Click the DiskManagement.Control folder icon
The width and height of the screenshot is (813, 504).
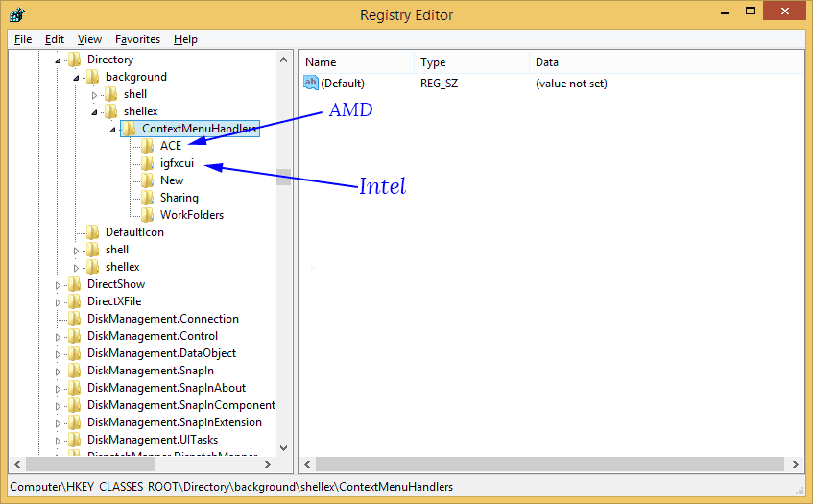(x=75, y=335)
